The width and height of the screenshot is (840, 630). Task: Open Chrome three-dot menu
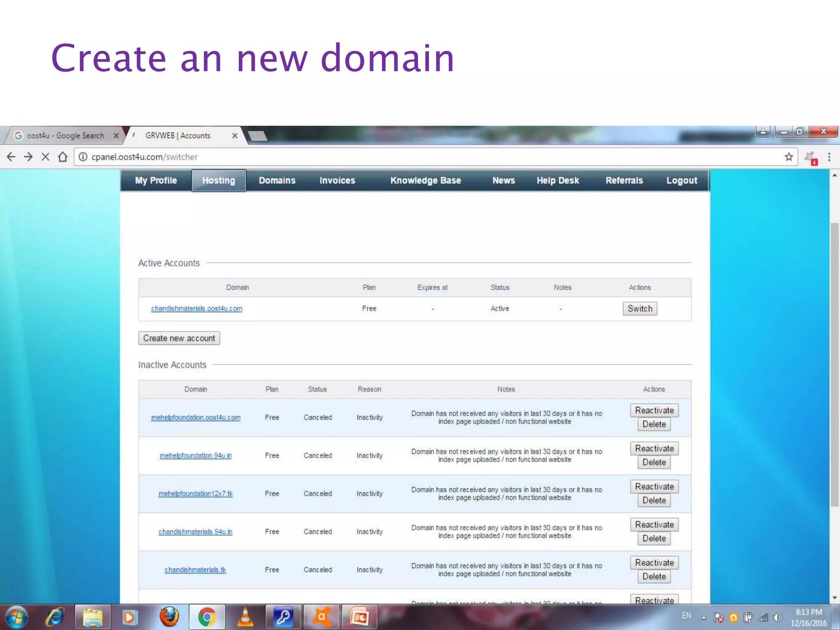tap(829, 157)
